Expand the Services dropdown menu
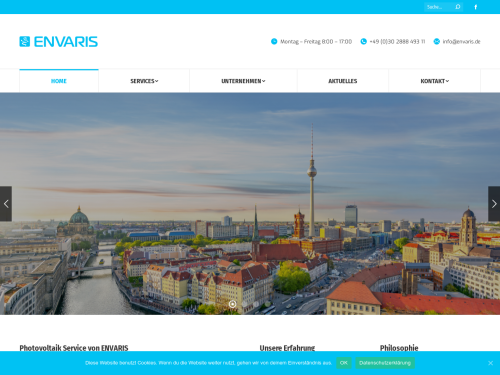Image resolution: width=500 pixels, height=375 pixels. click(x=144, y=81)
